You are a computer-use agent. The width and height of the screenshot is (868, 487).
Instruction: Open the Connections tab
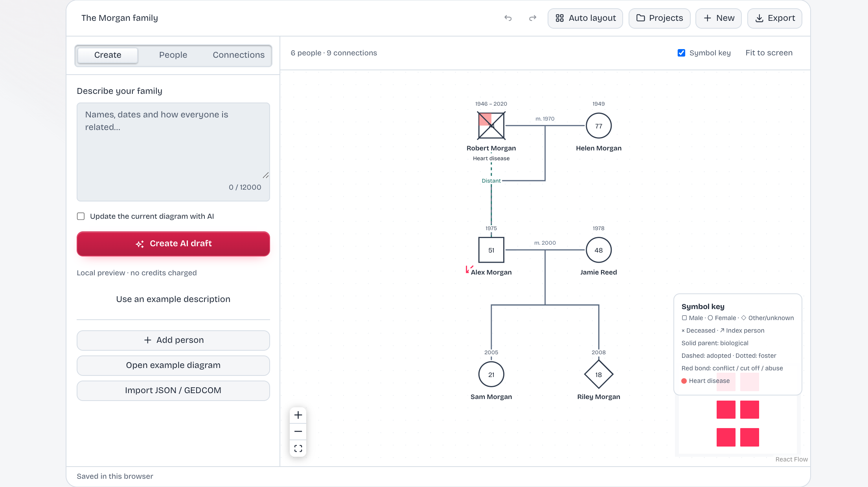pos(239,55)
